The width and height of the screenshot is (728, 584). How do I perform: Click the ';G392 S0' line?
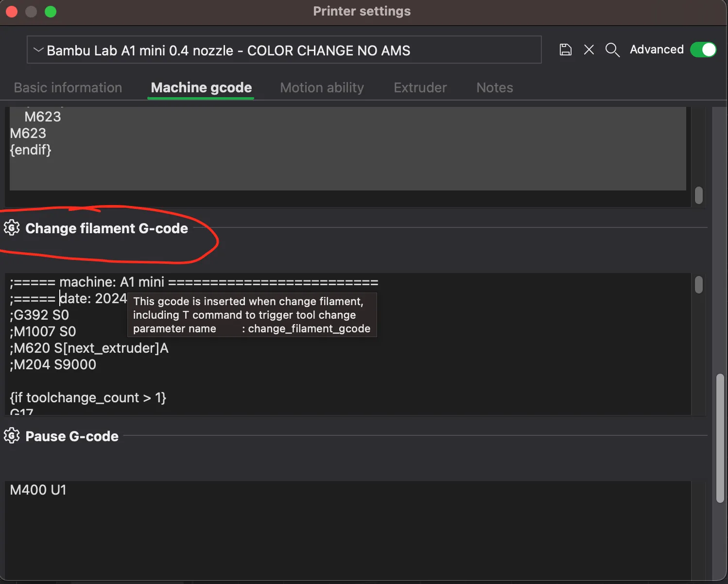click(x=39, y=315)
